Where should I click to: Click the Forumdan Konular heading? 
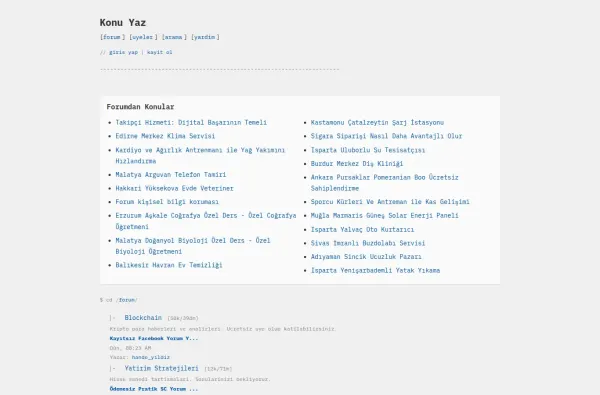pos(140,107)
